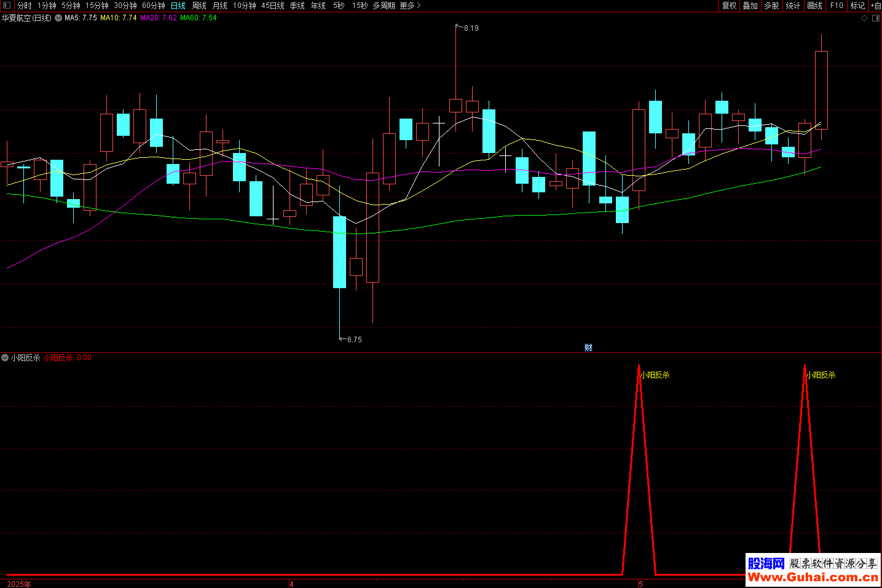Select the 10分钟 period tab

click(245, 6)
